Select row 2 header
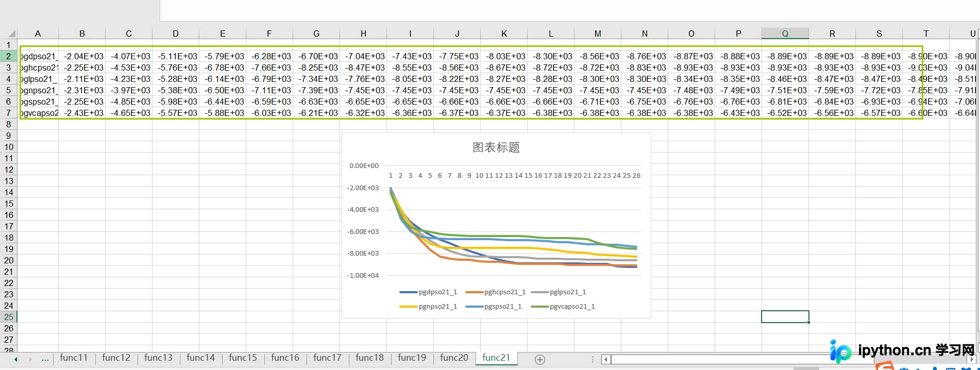 (8, 56)
